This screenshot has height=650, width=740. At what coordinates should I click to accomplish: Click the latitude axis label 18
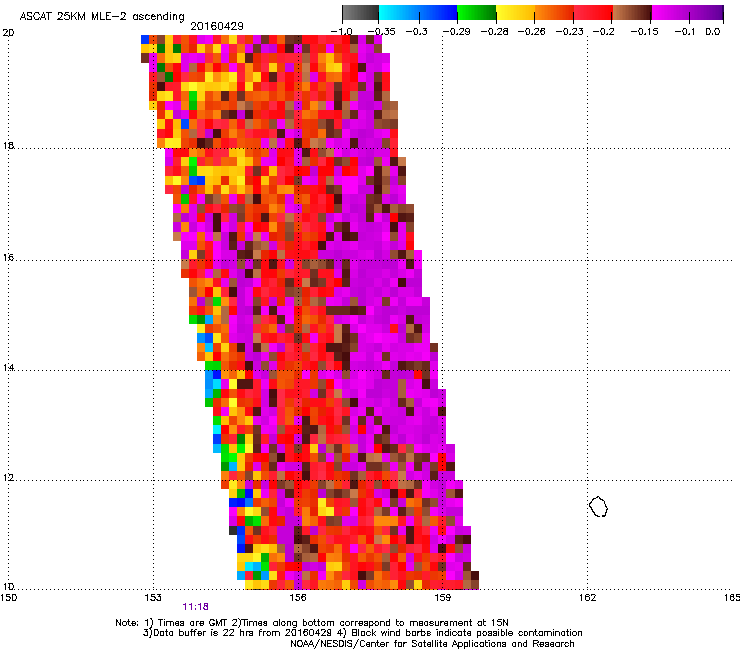point(8,145)
